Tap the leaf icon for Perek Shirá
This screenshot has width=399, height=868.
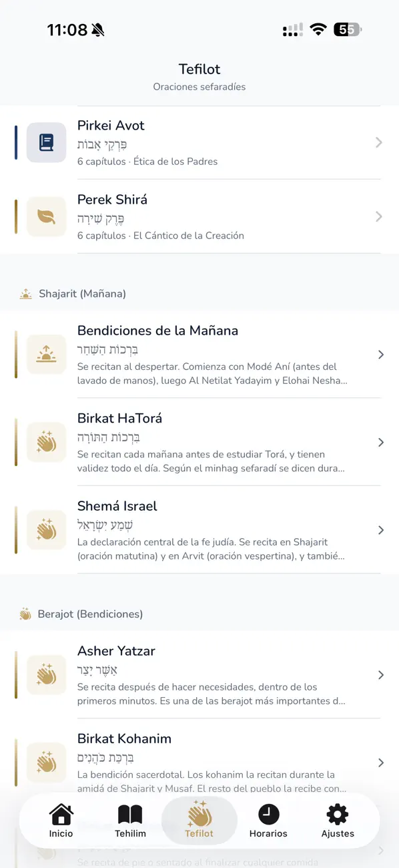coord(45,216)
